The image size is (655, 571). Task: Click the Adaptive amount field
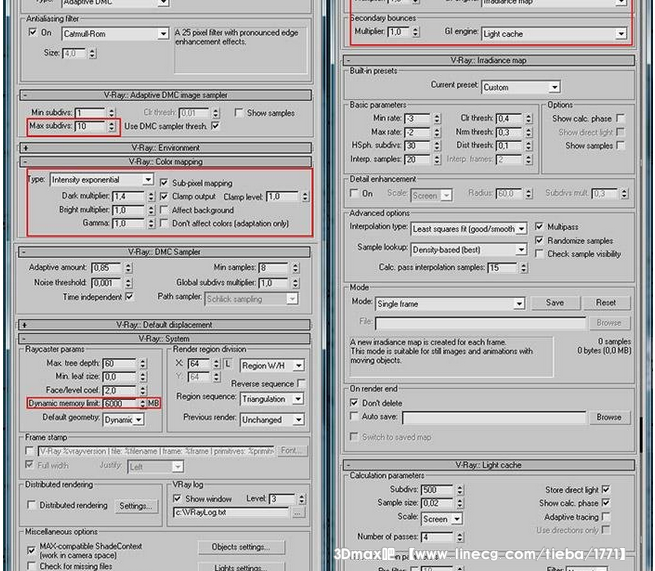107,268
